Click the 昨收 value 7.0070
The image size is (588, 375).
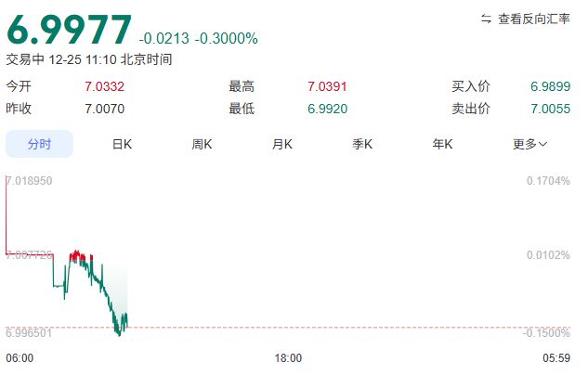tap(105, 109)
